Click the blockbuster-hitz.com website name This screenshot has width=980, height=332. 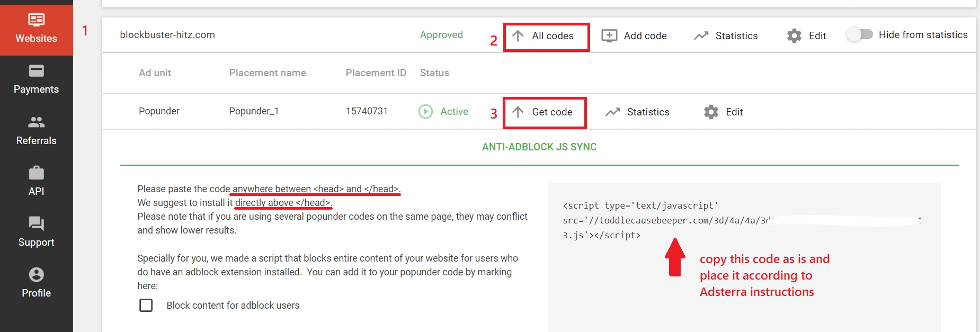pos(167,35)
